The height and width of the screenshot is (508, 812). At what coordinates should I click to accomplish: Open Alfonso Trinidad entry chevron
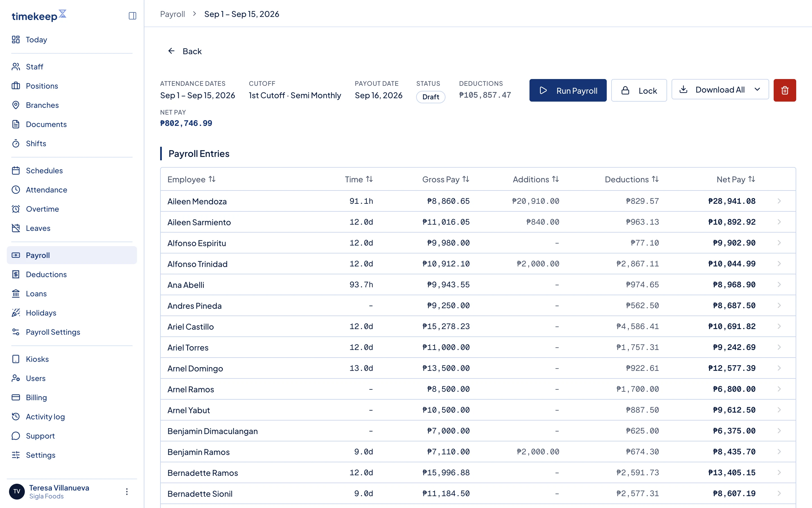pyautogui.click(x=779, y=263)
